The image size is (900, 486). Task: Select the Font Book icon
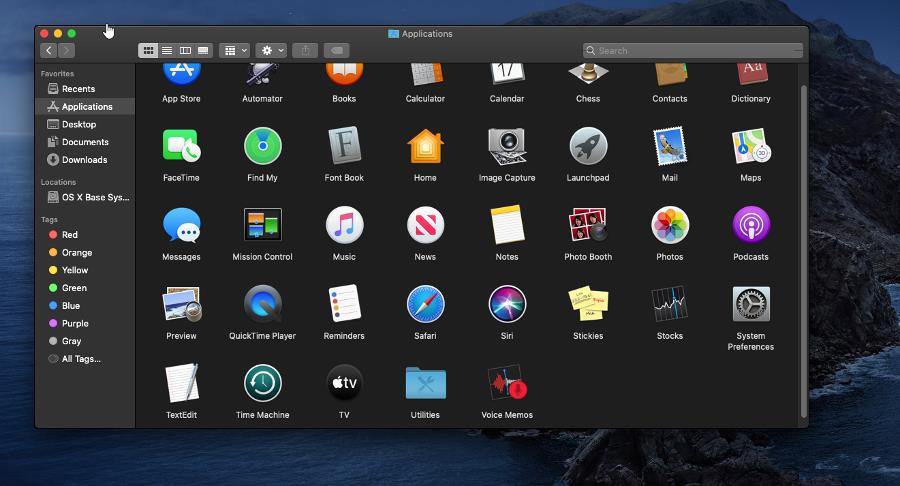tap(344, 146)
